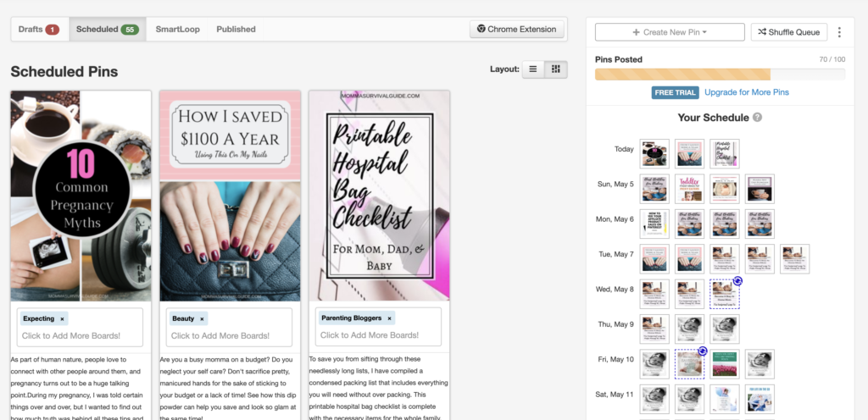Click the Scheduled count badge 55
This screenshot has height=420, width=868.
click(x=130, y=30)
